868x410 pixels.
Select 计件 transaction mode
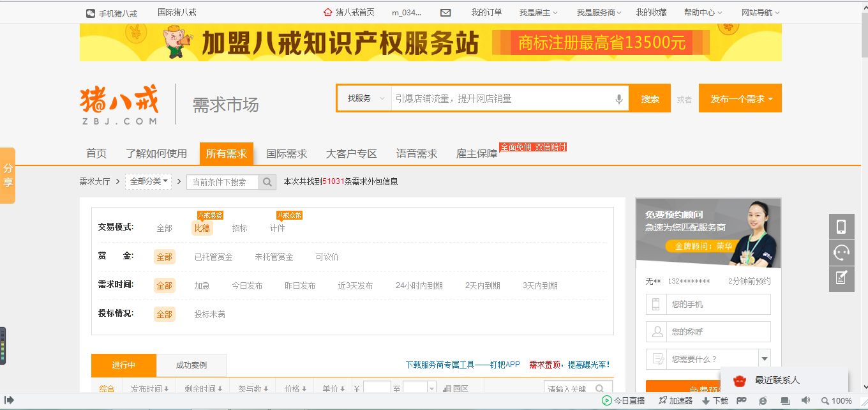pyautogui.click(x=277, y=228)
